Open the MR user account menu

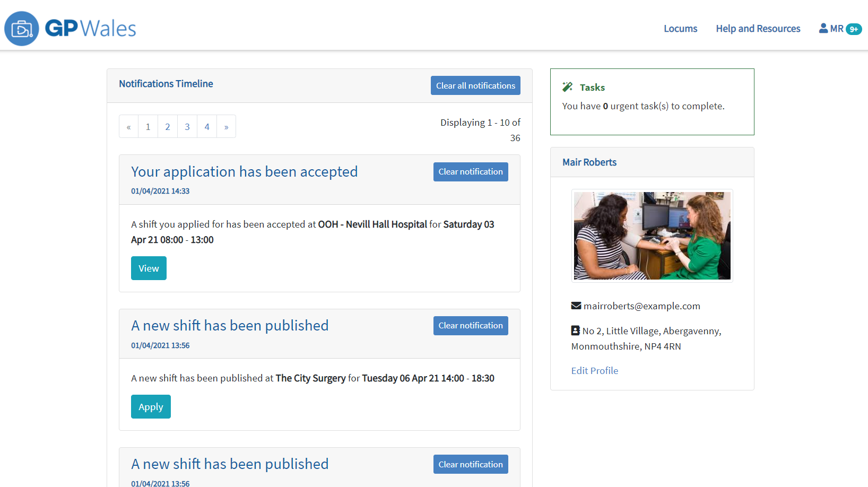pyautogui.click(x=831, y=29)
